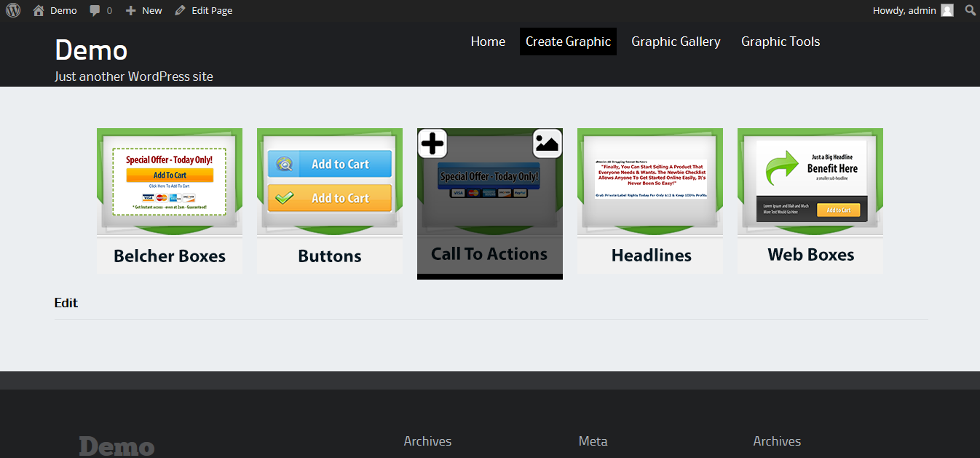Screen dimensions: 980x458
Task: Open the Belcher Boxes thumbnail
Action: 170,201
